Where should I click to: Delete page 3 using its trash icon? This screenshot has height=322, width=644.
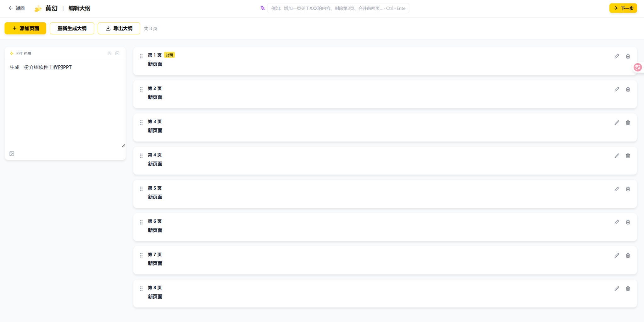point(628,123)
